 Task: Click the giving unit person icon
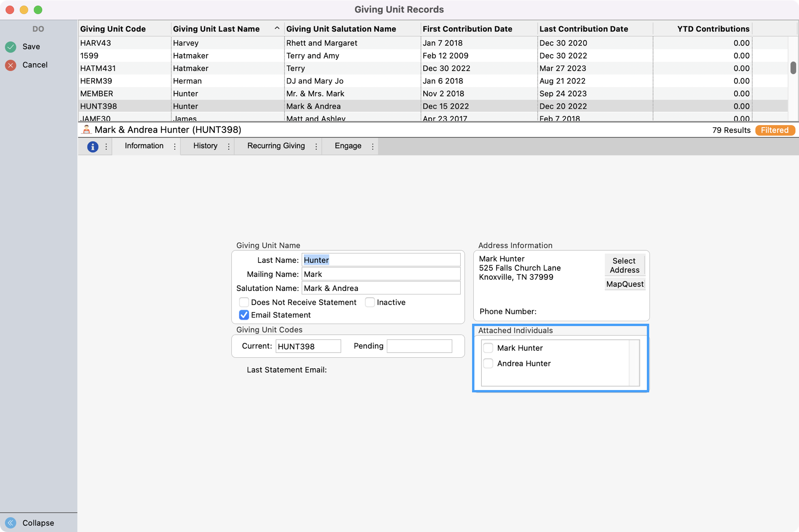click(x=86, y=130)
